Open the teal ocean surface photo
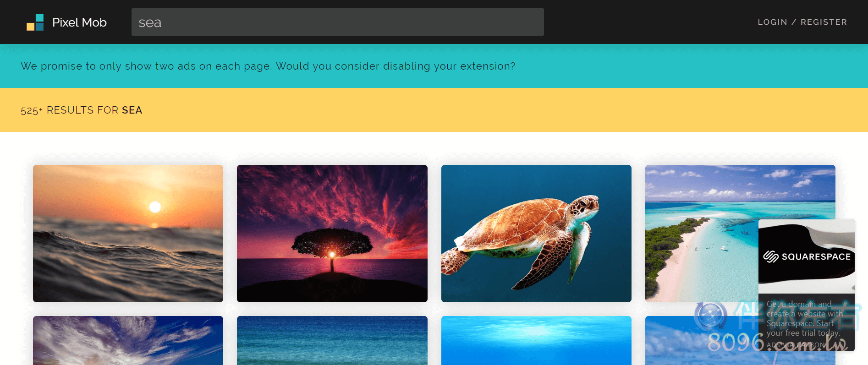This screenshot has width=868, height=365. click(x=332, y=340)
